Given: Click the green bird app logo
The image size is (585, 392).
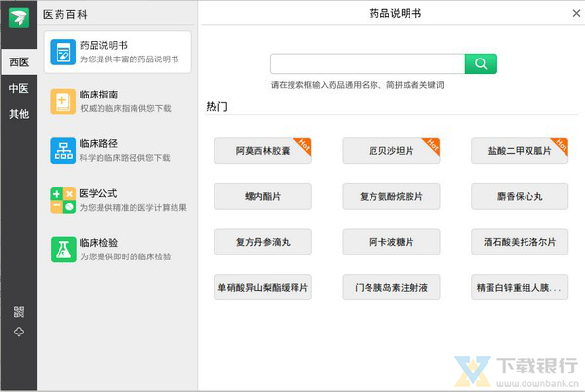Looking at the screenshot, I should 19,19.
